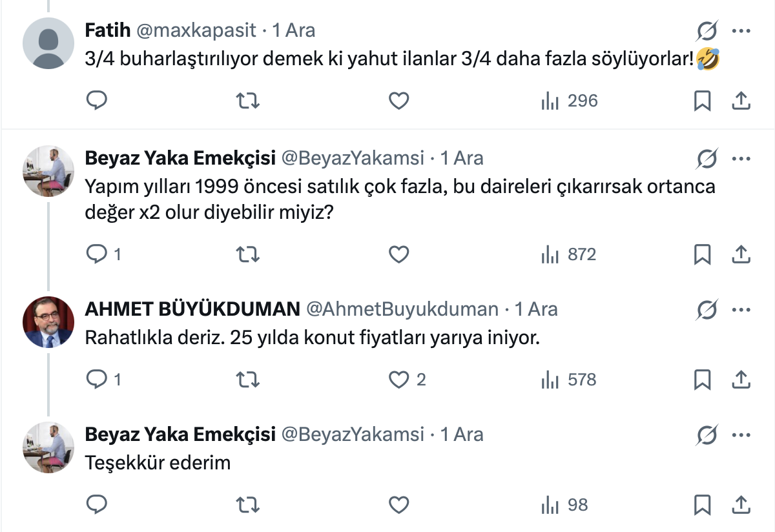Bookmark the Teşekkür ederim tweet
This screenshot has width=775, height=532.
pyautogui.click(x=702, y=505)
